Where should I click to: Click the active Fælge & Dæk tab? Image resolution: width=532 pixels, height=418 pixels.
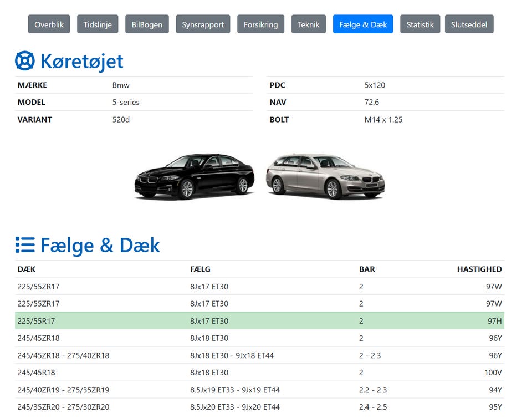(x=363, y=24)
